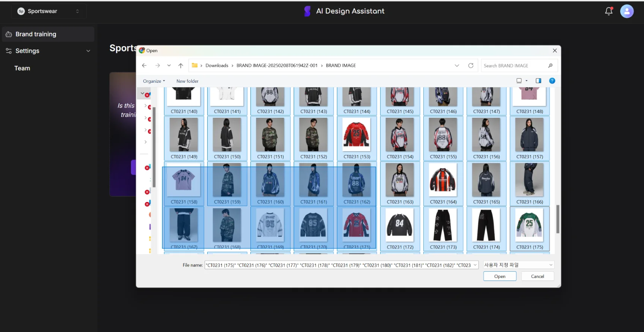The height and width of the screenshot is (332, 644).
Task: Close the Open file dialog
Action: [555, 51]
